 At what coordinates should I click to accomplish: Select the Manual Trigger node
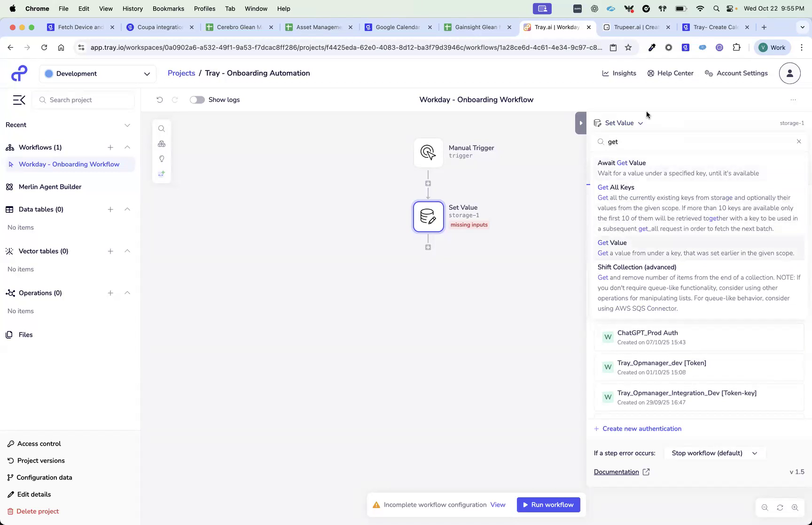(428, 152)
